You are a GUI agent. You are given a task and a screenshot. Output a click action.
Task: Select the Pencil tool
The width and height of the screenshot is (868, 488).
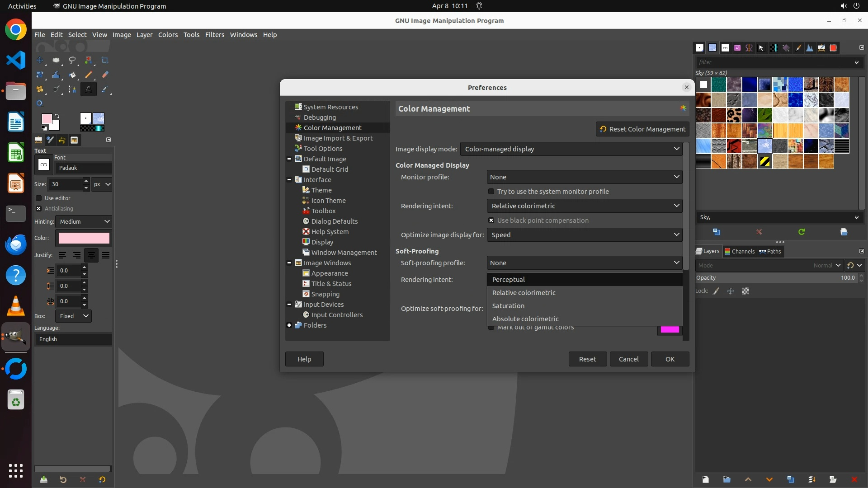coord(89,75)
